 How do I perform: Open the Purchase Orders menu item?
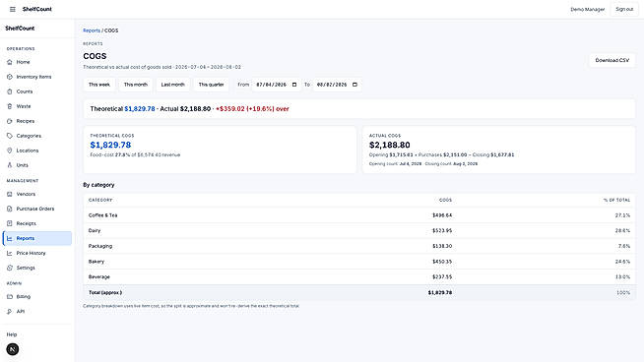point(37,209)
